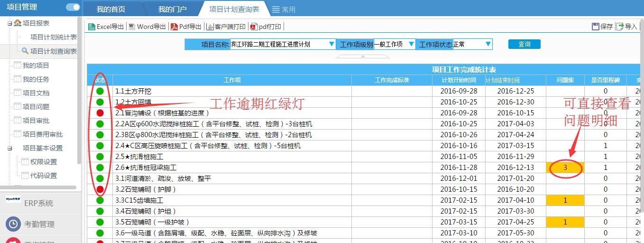Click the Word导出 export icon
The image size is (644, 243).
(132, 27)
